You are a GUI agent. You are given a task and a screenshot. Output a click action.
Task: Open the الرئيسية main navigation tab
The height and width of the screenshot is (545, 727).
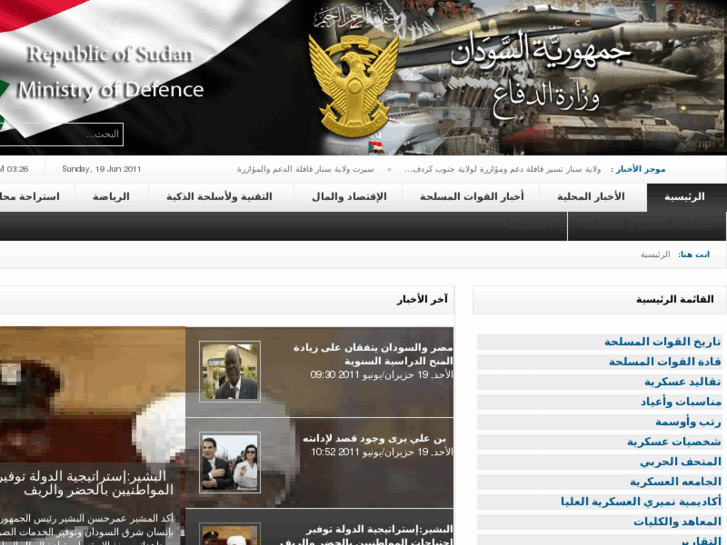[x=686, y=197]
